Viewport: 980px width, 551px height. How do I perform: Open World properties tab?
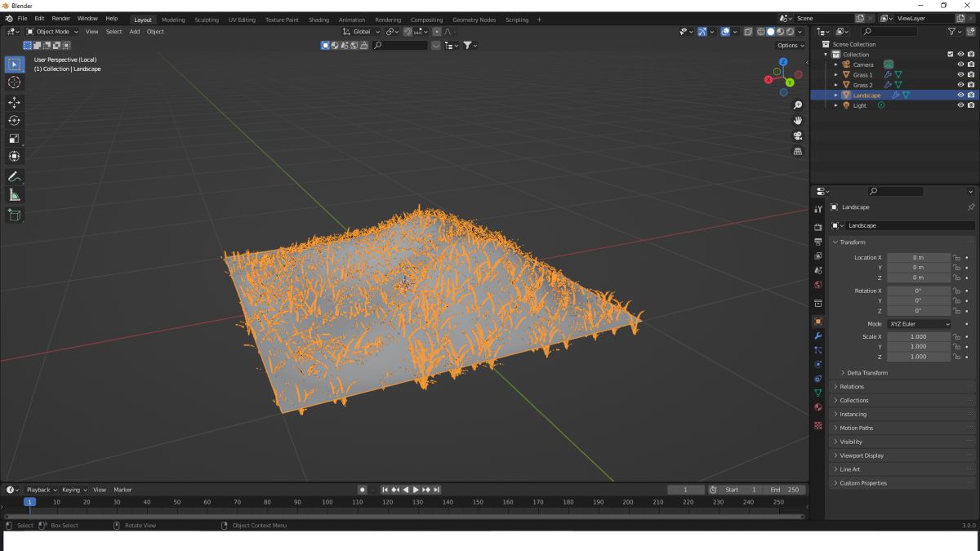(x=818, y=284)
